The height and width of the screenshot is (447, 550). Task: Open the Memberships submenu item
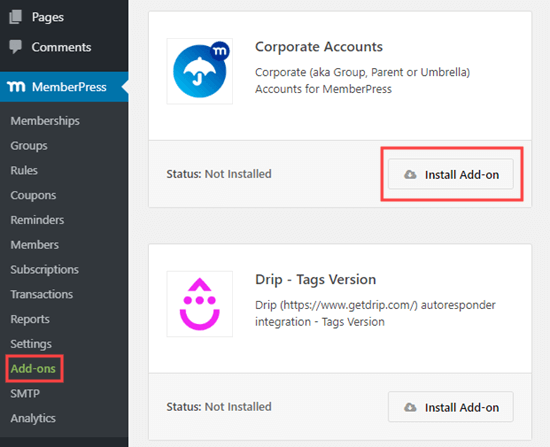(45, 121)
